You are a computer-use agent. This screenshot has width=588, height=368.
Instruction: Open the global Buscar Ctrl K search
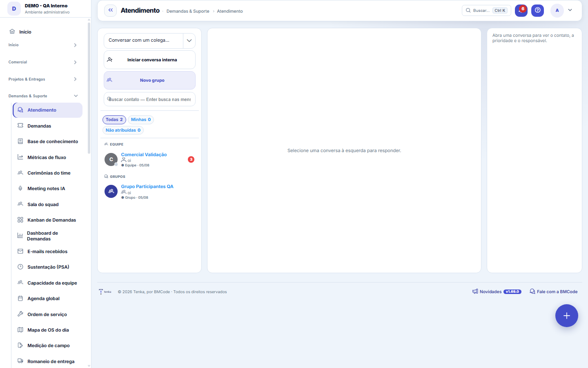click(486, 10)
